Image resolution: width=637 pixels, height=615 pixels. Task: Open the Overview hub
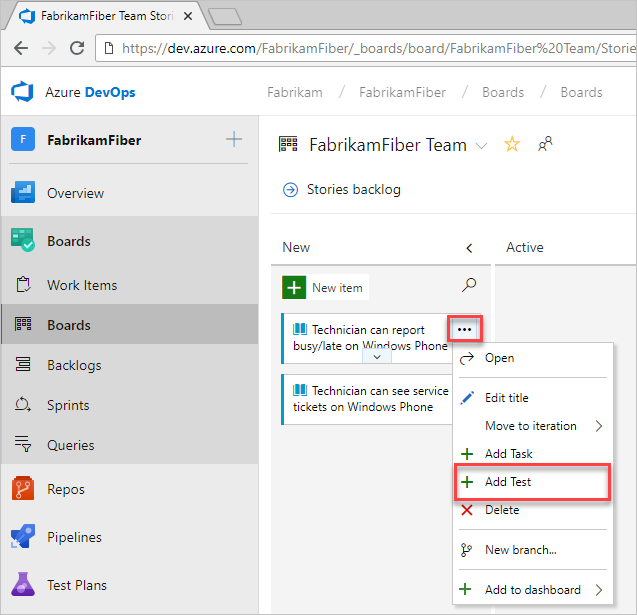tap(129, 193)
